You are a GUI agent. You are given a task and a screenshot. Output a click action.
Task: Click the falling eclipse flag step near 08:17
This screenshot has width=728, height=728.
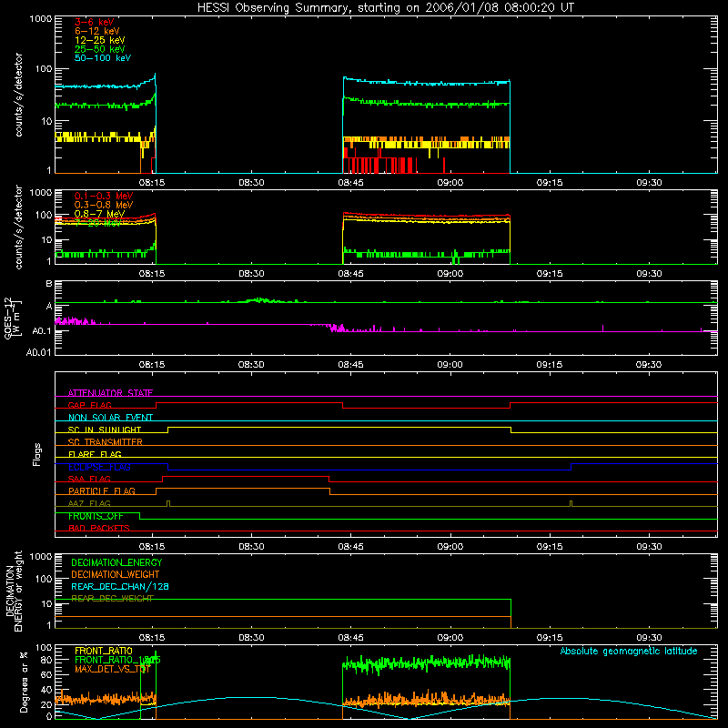click(168, 467)
